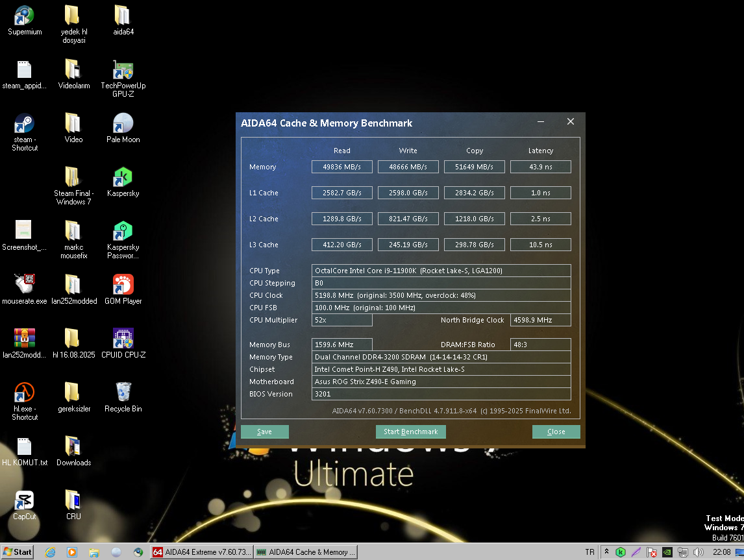Click the CPU Type field showing i9-11900K
Screen dimensions: 744x560
(441, 271)
